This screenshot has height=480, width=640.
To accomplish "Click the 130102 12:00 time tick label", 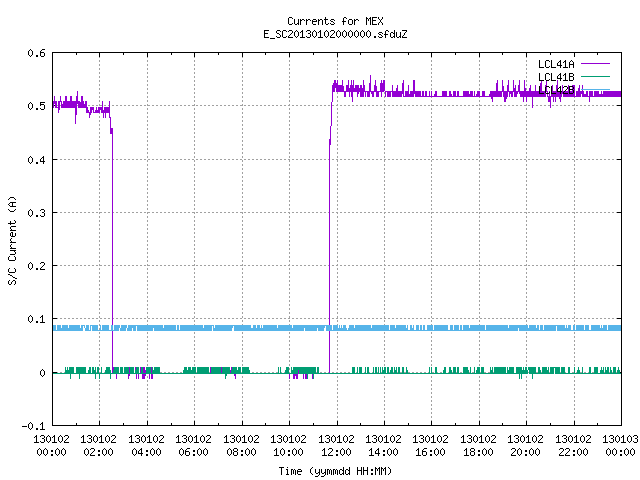I will coord(336,445).
